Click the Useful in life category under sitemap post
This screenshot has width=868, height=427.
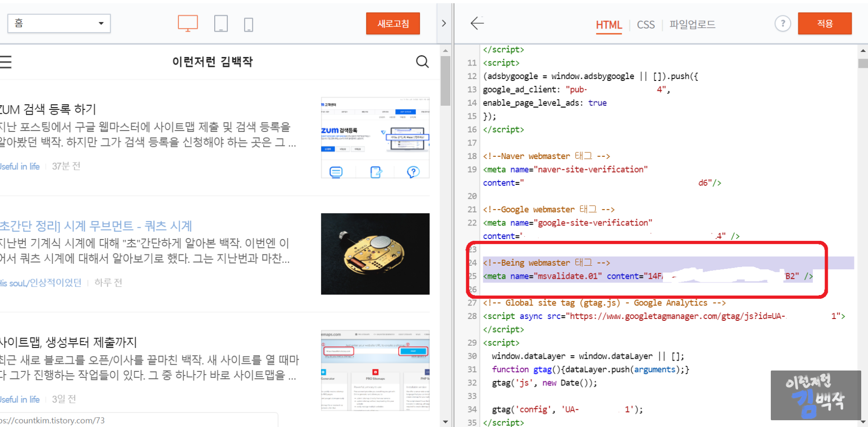pos(20,399)
